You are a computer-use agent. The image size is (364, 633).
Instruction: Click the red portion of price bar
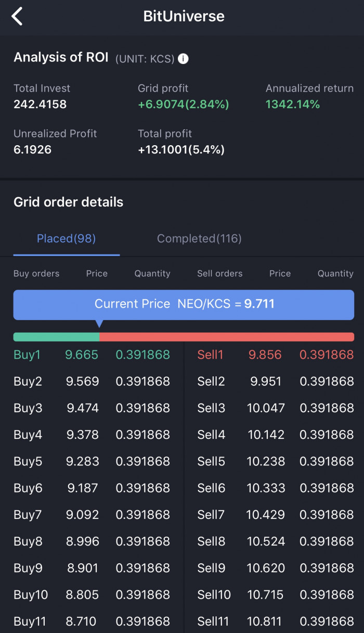coord(227,337)
